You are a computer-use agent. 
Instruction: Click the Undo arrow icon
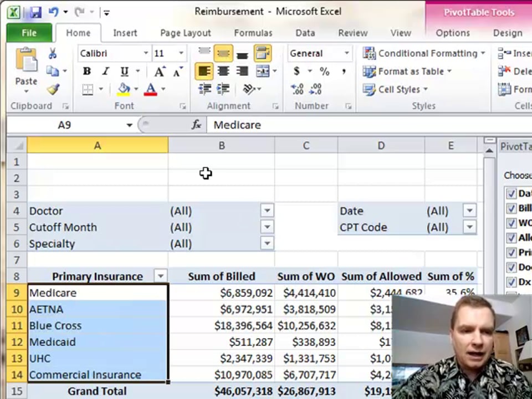[x=53, y=12]
